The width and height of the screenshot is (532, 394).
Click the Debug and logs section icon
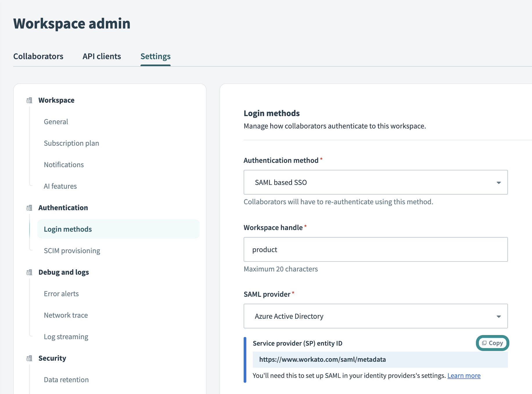[29, 272]
